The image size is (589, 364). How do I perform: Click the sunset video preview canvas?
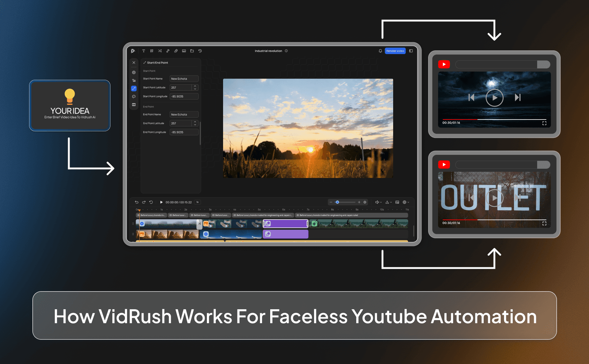coord(308,128)
